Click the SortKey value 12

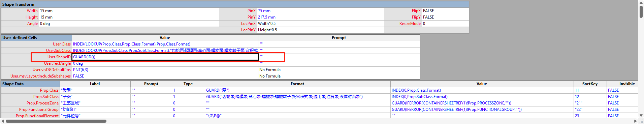coord(590,97)
